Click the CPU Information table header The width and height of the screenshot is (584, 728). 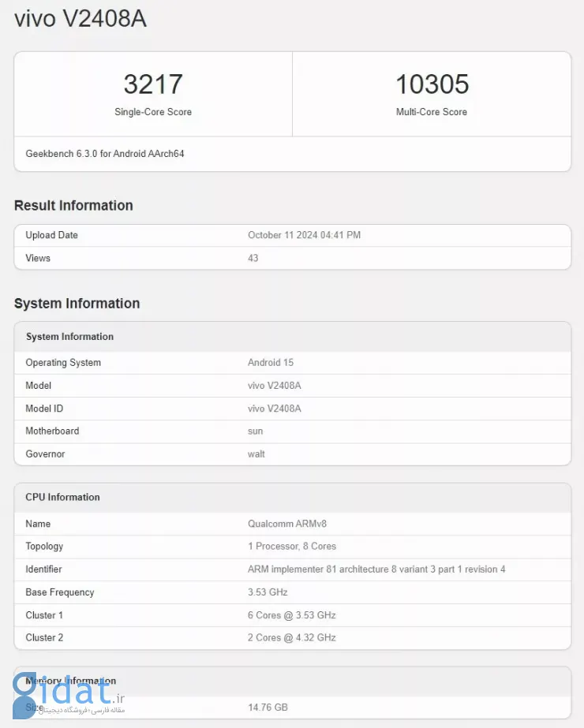(62, 497)
